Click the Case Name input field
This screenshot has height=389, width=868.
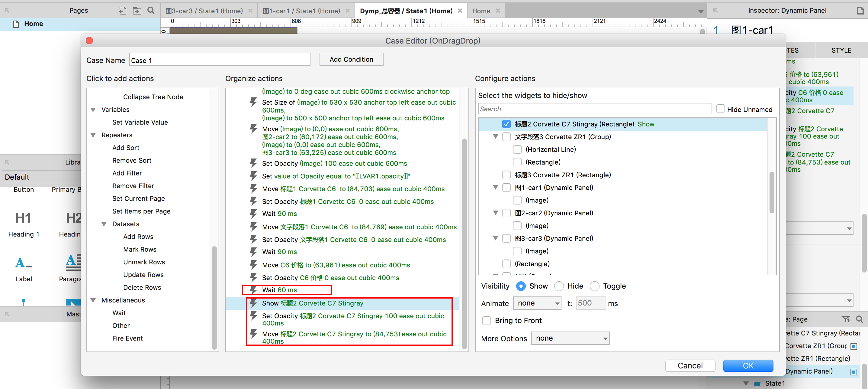[220, 60]
